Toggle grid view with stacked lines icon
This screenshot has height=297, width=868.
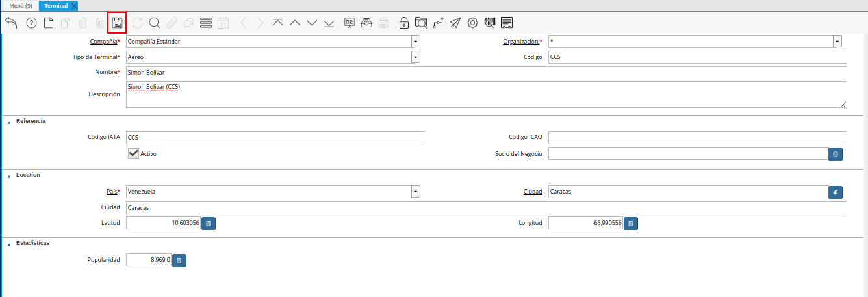coord(206,23)
